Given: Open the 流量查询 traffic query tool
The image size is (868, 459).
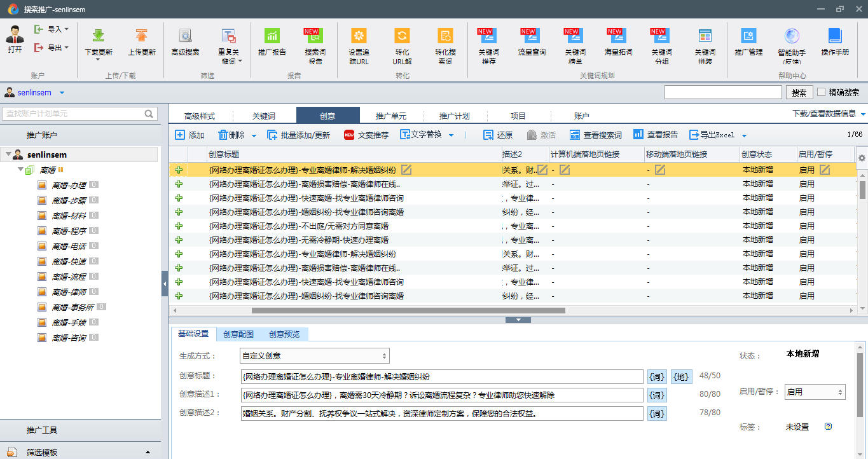Looking at the screenshot, I should [x=531, y=36].
